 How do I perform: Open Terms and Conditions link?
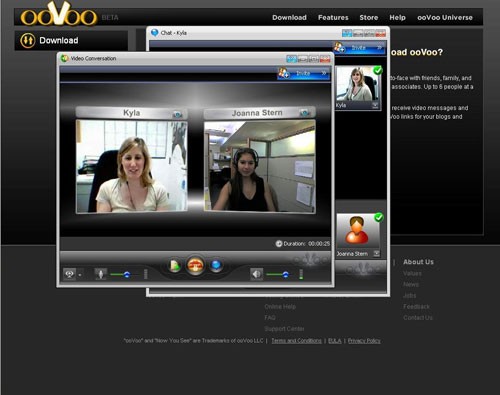[296, 341]
